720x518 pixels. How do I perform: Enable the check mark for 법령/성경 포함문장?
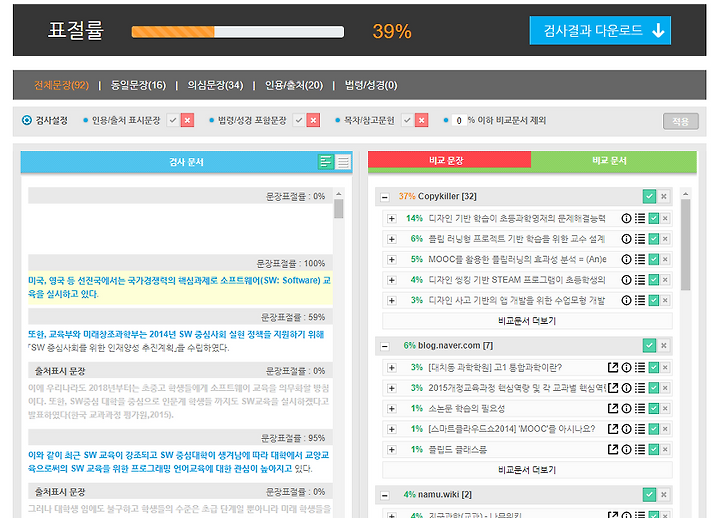pyautogui.click(x=299, y=120)
